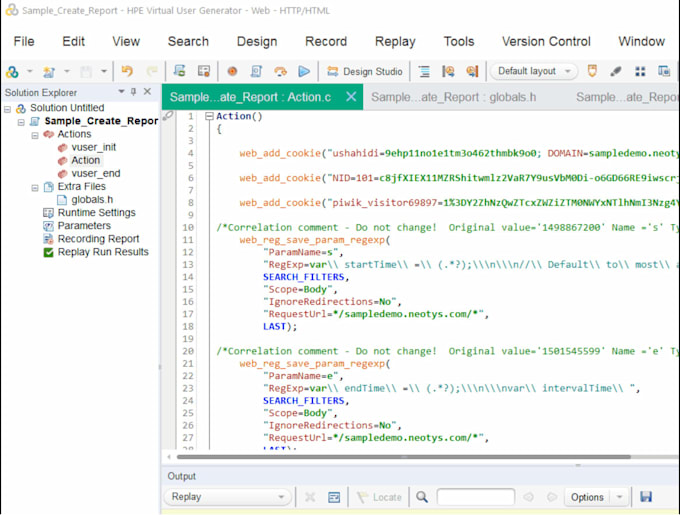
Task: Open the Replay menu
Action: (x=395, y=41)
